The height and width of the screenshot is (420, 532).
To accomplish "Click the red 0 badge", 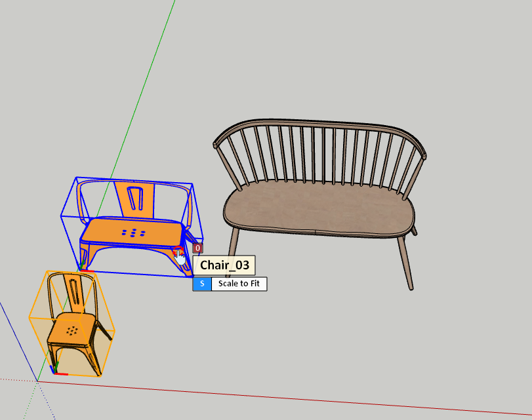I will [197, 248].
